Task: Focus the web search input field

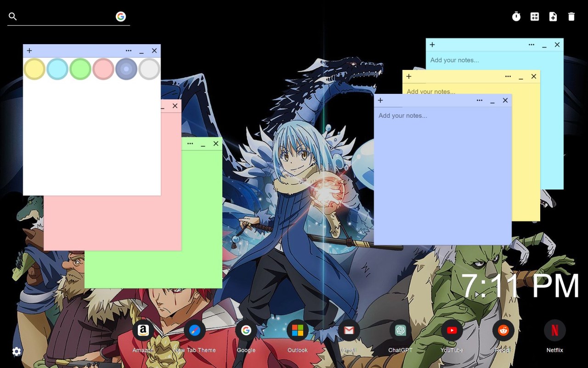Action: (x=67, y=17)
